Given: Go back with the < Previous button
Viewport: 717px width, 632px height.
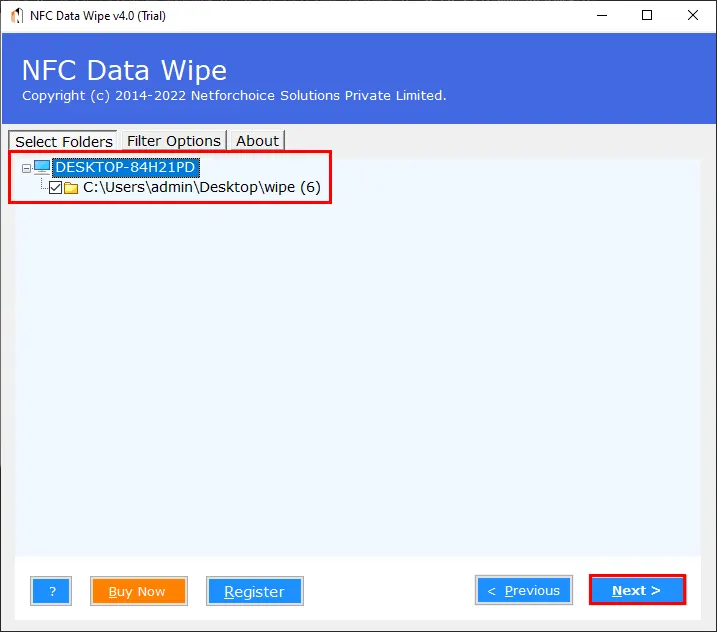Looking at the screenshot, I should click(x=524, y=590).
